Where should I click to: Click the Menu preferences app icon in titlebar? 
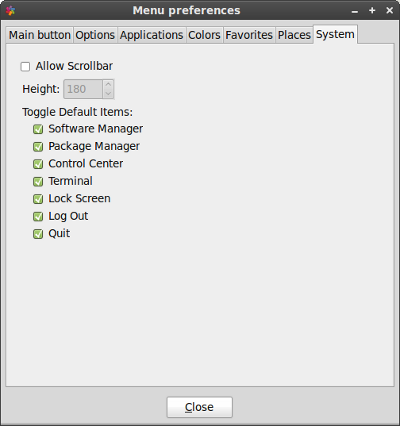(x=10, y=11)
